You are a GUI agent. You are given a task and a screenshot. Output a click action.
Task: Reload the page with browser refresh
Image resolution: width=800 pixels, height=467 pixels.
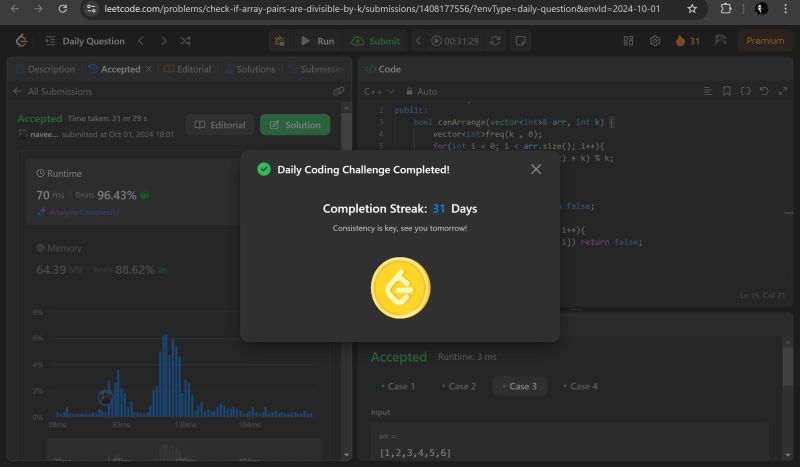(62, 9)
